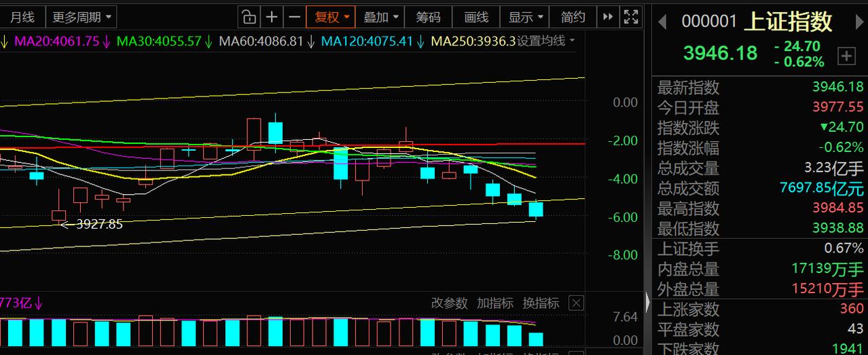Click the -0.62% change in header
The height and width of the screenshot is (355, 868).
pyautogui.click(x=799, y=62)
